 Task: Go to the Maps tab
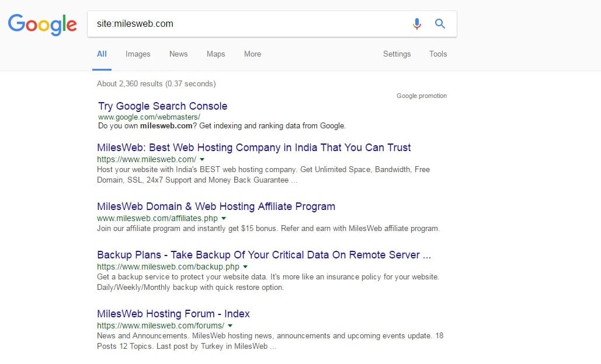point(216,54)
